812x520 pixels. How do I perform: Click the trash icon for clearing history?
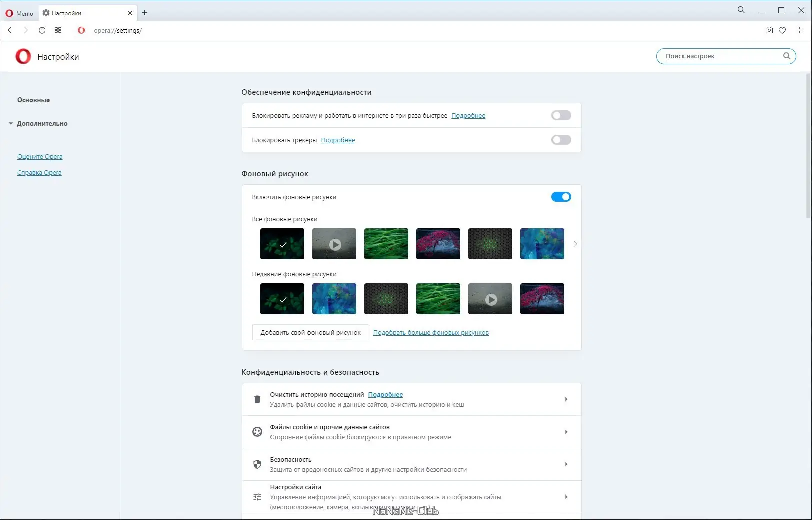(x=257, y=399)
